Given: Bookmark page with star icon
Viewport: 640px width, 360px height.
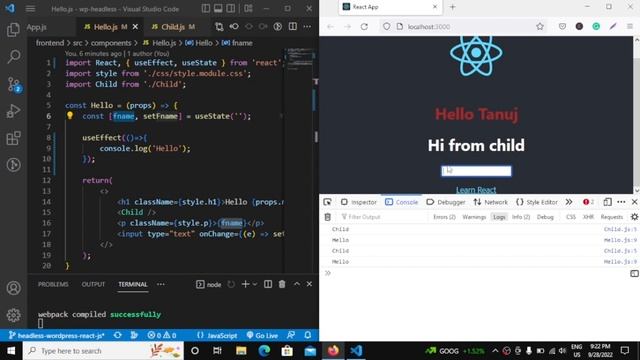Looking at the screenshot, I should 540,27.
